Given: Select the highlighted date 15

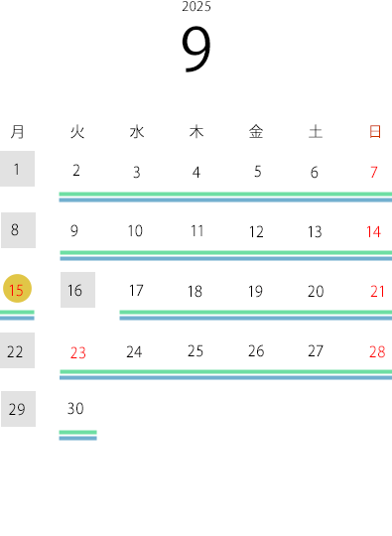Looking at the screenshot, I should [18, 289].
